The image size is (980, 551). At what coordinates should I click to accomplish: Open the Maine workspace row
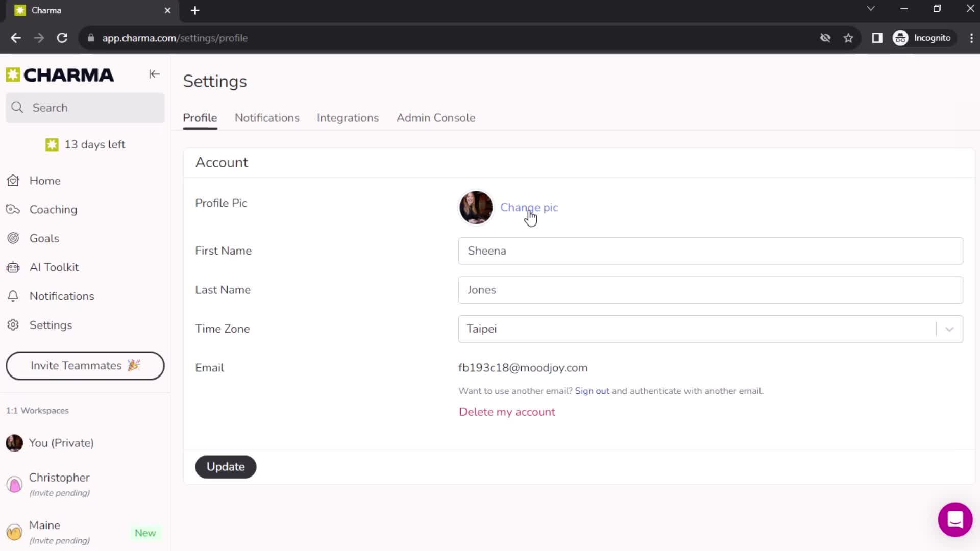(85, 532)
